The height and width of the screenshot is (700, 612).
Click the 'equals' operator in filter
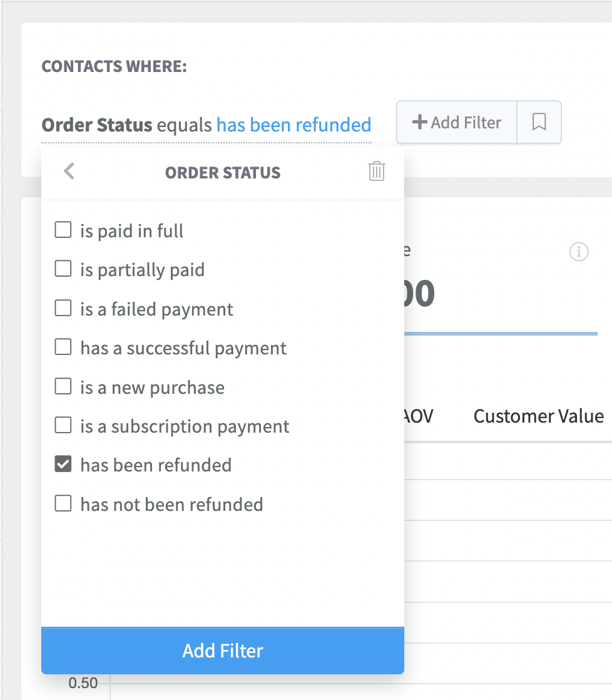(x=184, y=126)
